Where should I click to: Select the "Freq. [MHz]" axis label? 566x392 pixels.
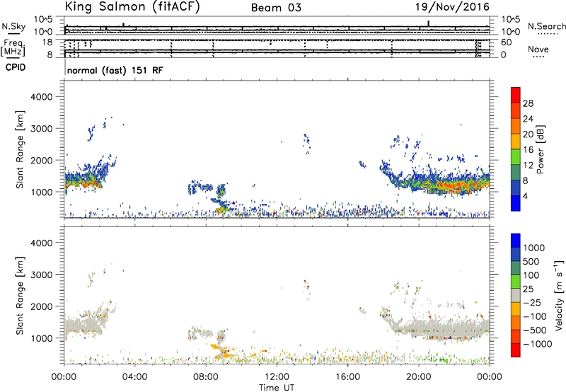click(13, 47)
